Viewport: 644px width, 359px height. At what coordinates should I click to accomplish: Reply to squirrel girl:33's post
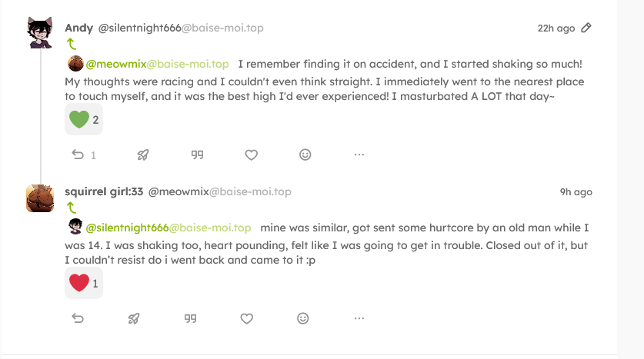tap(78, 318)
